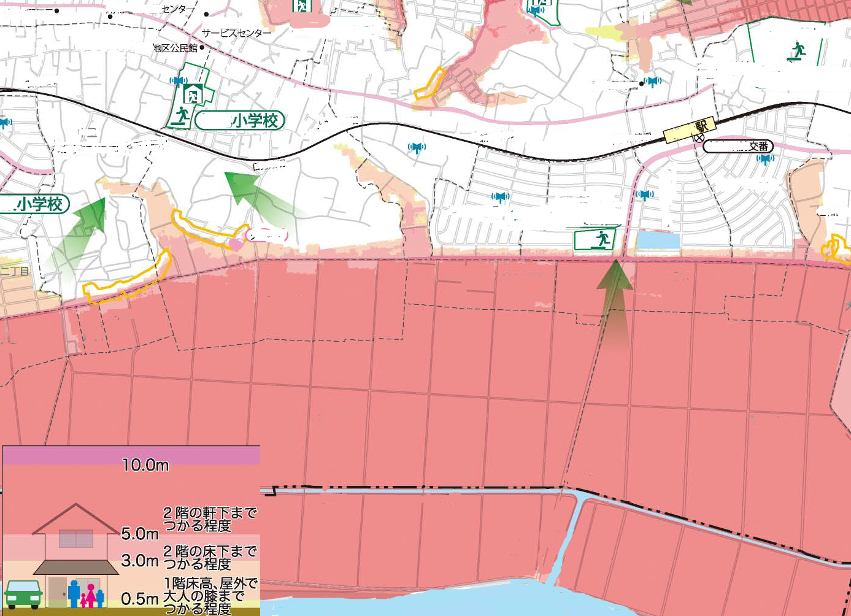Click the pink heart icon
The width and height of the screenshot is (851, 616).
click(x=236, y=245)
